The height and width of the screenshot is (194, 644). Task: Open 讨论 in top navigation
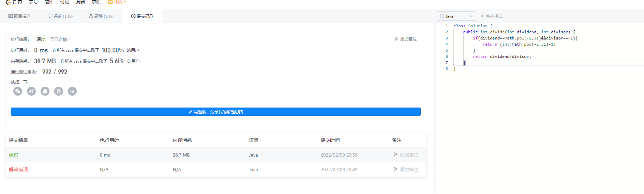[65, 2]
